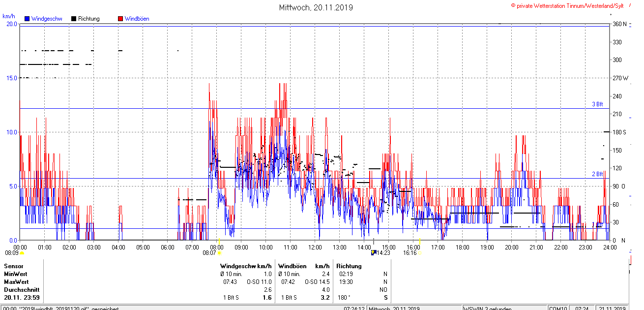644x310 pixels.
Task: Click the MaxWert row label
Action: click(16, 281)
